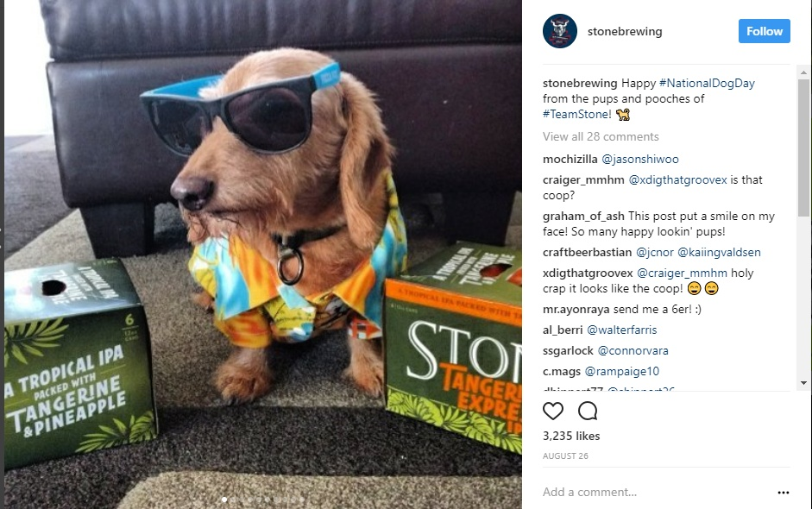View the 3,235 likes list

coord(571,436)
